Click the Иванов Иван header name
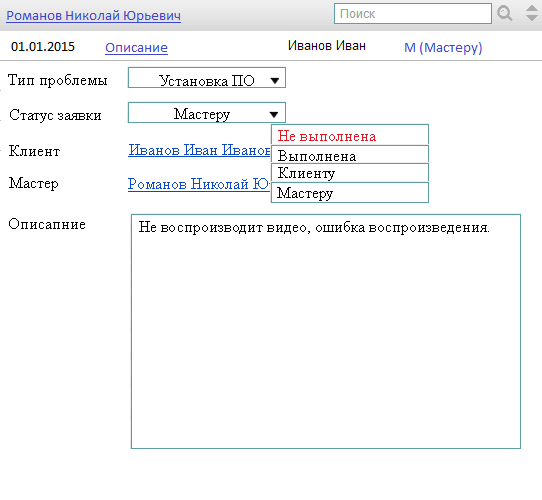The width and height of the screenshot is (542, 500). (327, 46)
